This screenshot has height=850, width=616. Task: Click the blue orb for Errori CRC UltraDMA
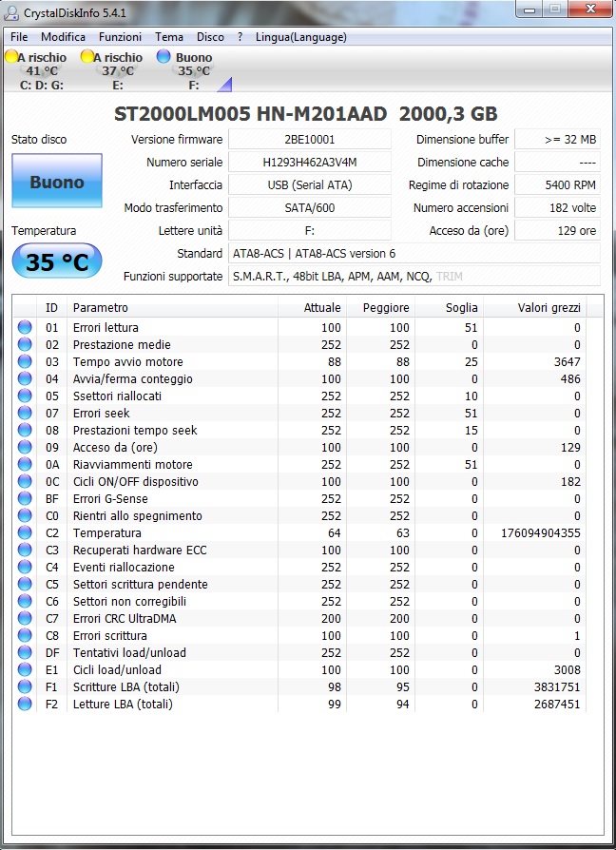25,619
